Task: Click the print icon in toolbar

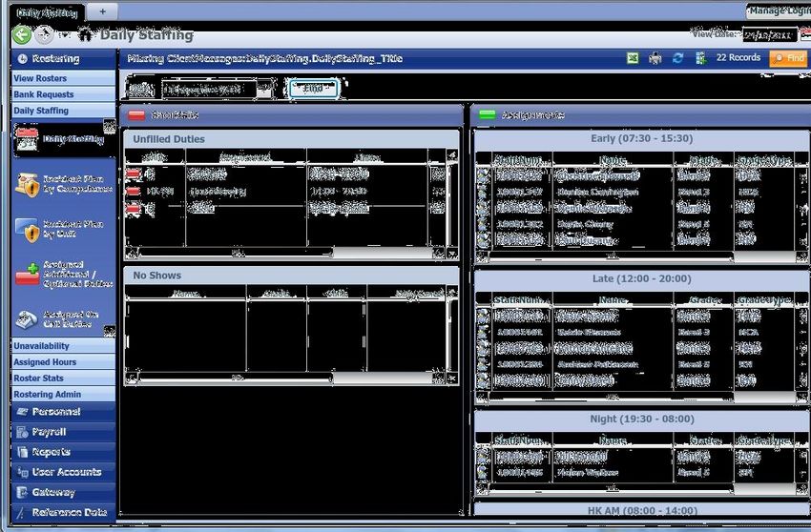Action: click(655, 58)
